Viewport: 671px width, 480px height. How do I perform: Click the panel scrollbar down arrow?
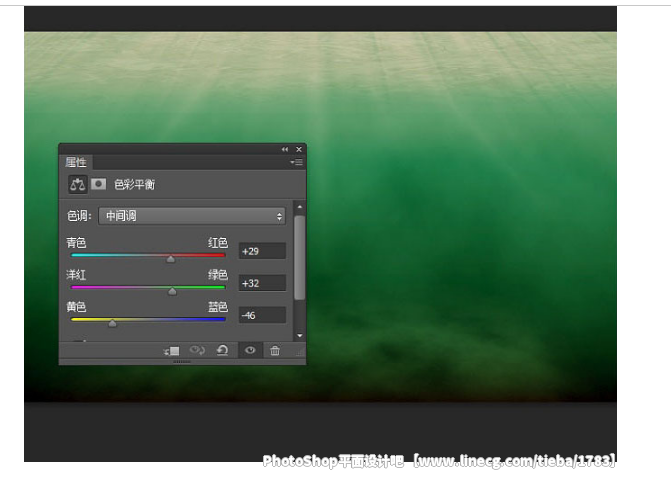[300, 336]
